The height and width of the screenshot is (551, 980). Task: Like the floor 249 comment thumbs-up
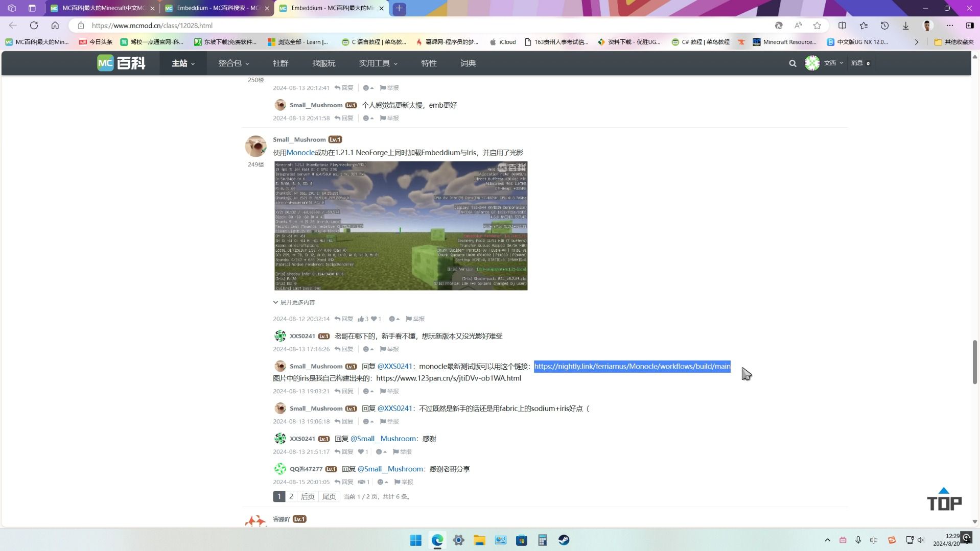tap(363, 319)
